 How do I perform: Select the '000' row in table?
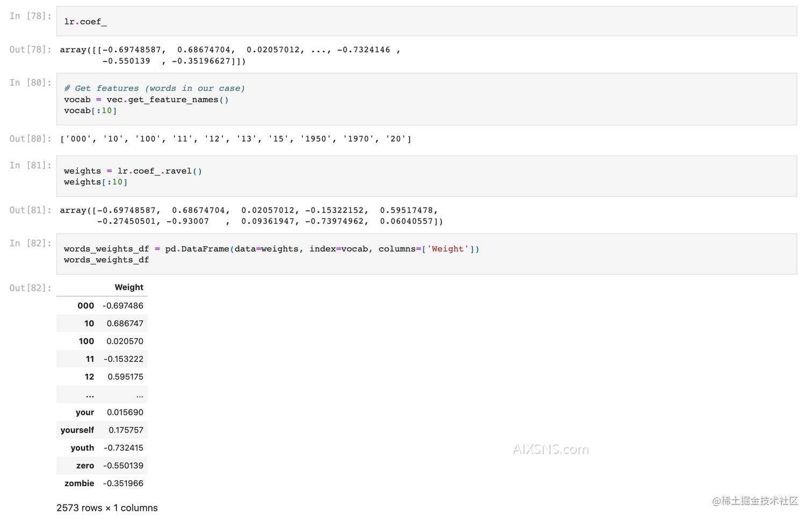pos(102,306)
